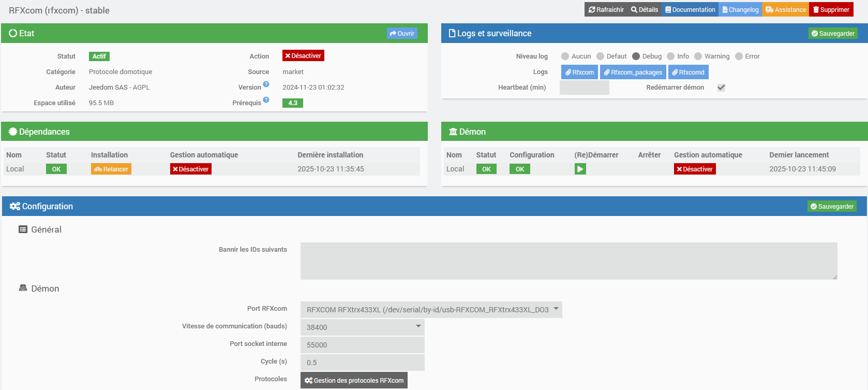Click the last installation date "2025-10-23 11:35:45"
Image resolution: width=868 pixels, height=390 pixels.
pos(331,169)
